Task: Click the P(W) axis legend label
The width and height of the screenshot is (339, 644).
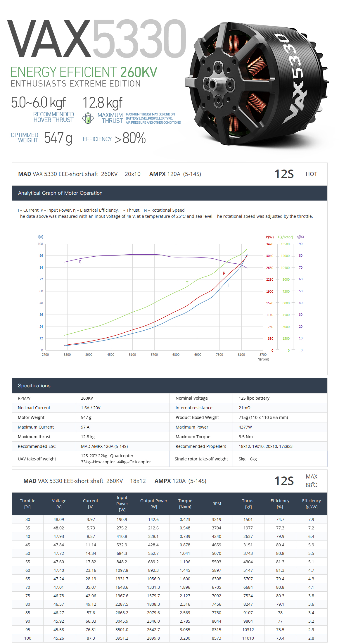Action: pyautogui.click(x=270, y=237)
